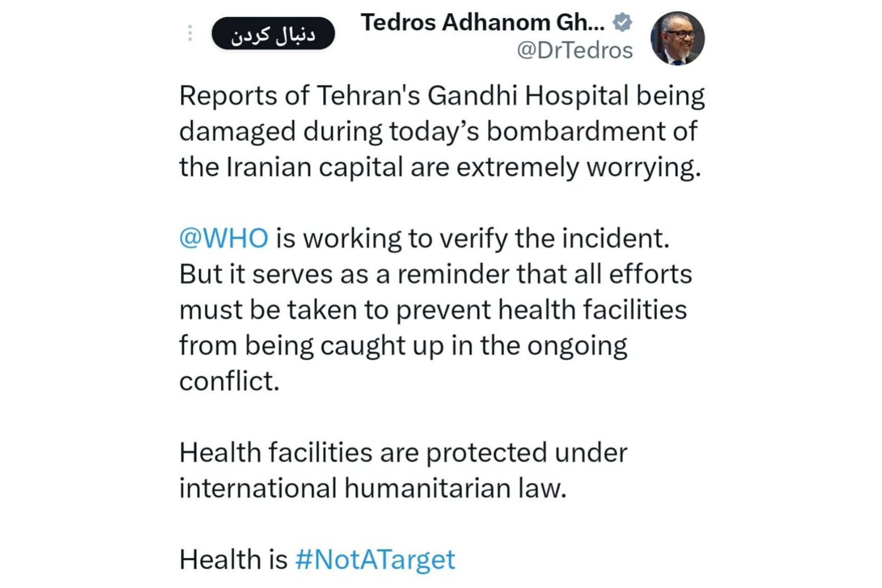Open the @DrTedros handle link
Viewport: 882px width, 588px height.
click(575, 50)
